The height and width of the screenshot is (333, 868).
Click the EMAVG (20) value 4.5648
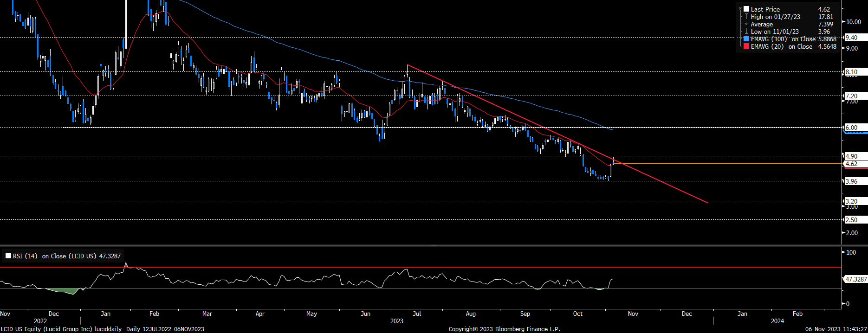[x=827, y=46]
